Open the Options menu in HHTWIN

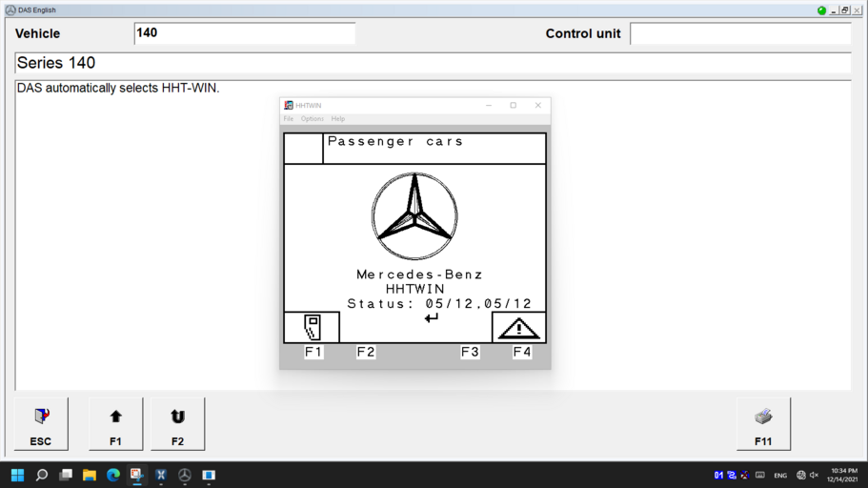coord(313,118)
